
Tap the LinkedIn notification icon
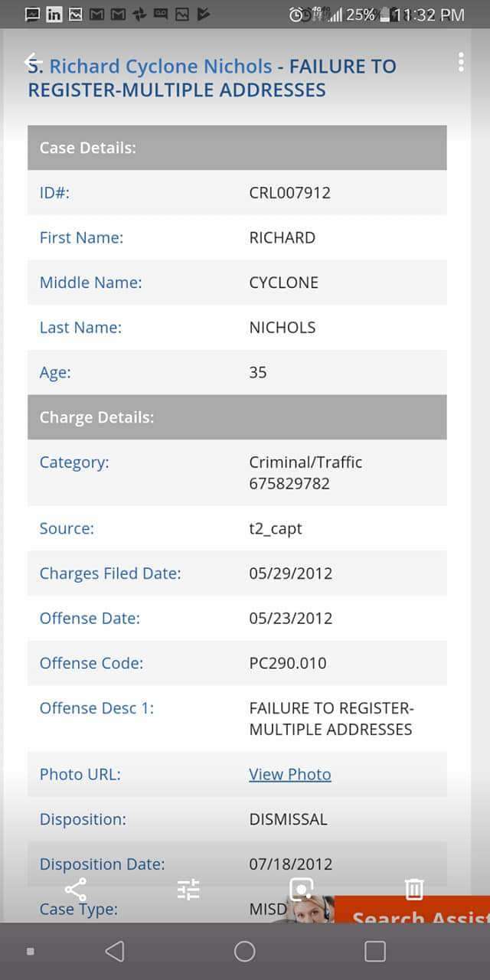(54, 14)
